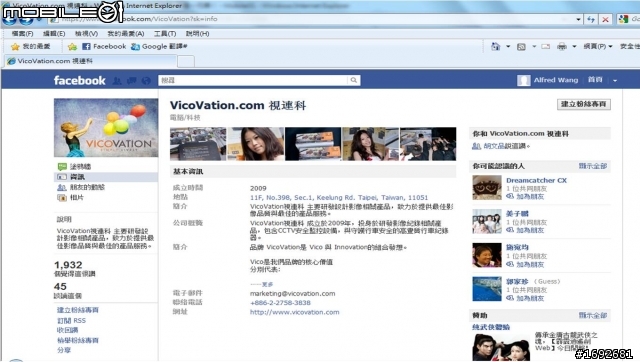
Task: Click the subscribe RSS link
Action: pos(71,320)
